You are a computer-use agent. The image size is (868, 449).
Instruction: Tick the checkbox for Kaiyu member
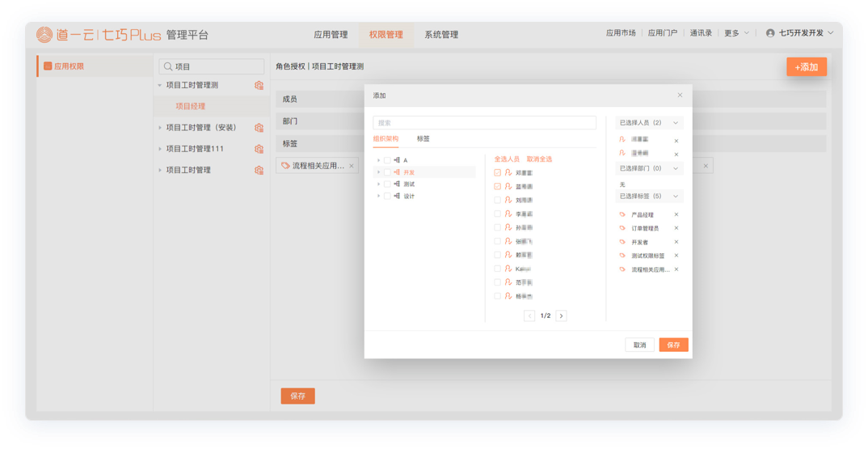pos(498,269)
